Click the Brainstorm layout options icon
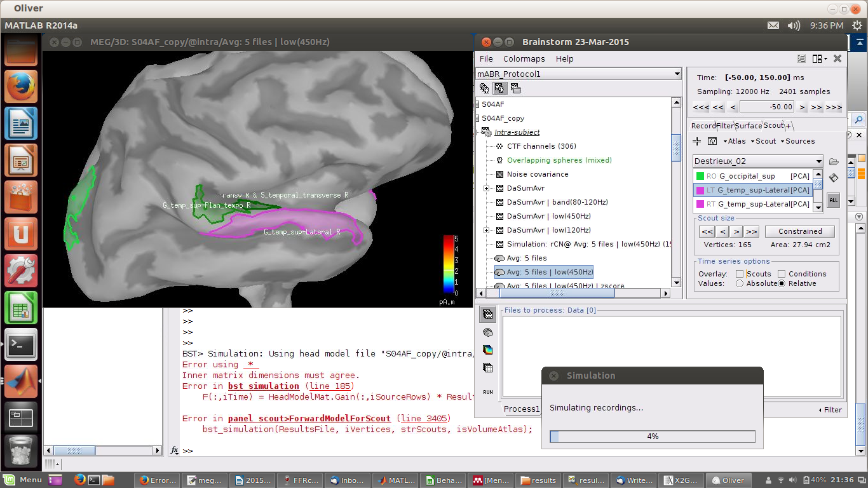Viewport: 868px width, 488px height. click(820, 58)
